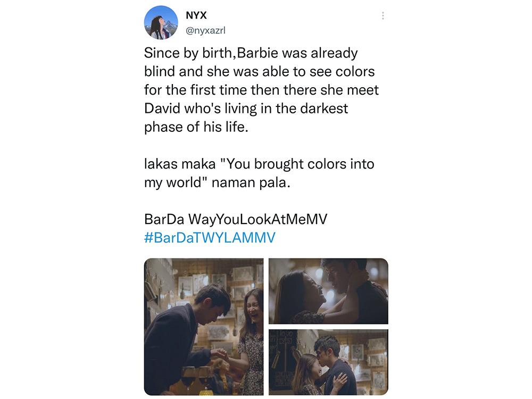View the large left photo of couple laughing
The width and height of the screenshot is (532, 399).
point(204,327)
